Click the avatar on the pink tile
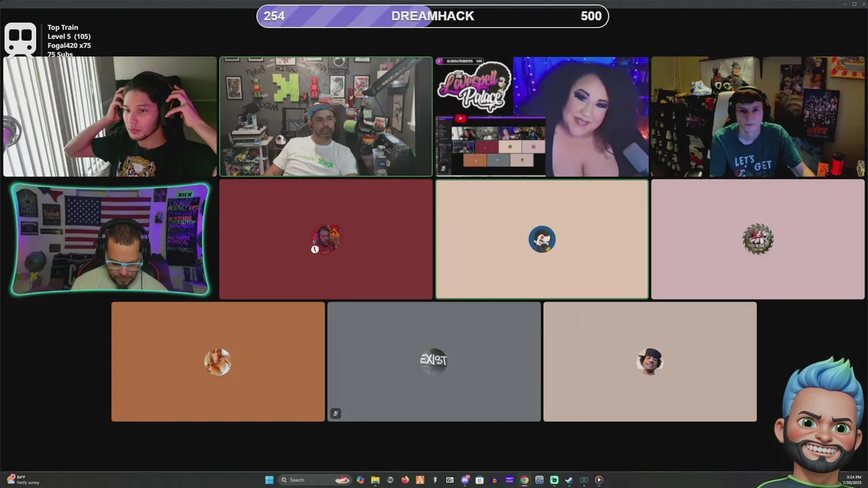Screen dimensions: 868x488 [x=757, y=239]
